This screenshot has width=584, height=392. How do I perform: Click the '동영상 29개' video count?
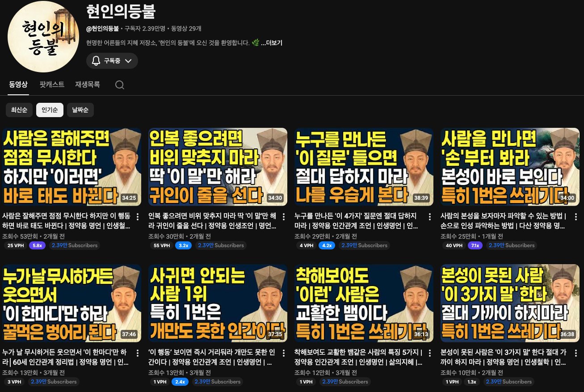186,29
